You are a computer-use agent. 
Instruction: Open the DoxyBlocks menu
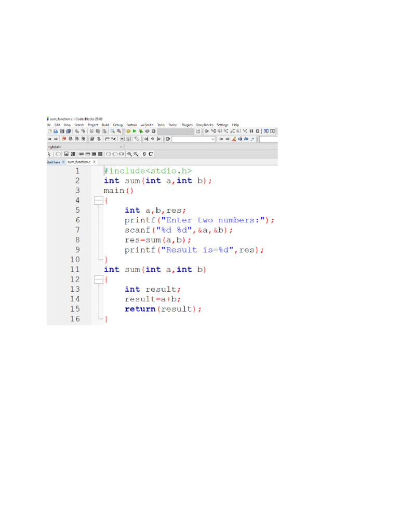205,125
